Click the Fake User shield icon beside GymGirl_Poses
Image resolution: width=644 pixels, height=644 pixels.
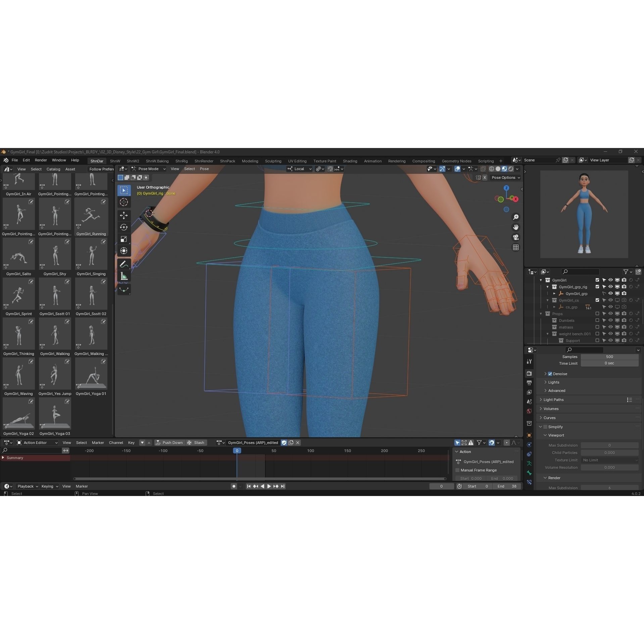pos(284,442)
